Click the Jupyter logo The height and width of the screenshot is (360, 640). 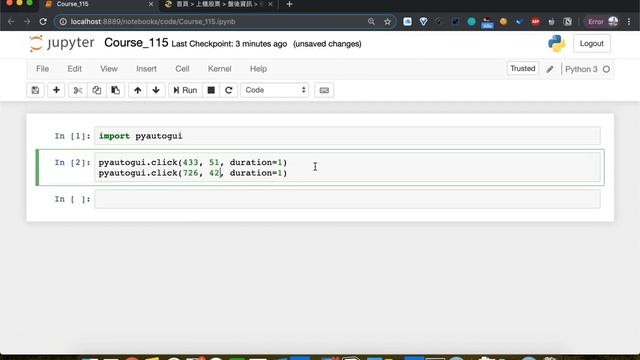coord(62,43)
